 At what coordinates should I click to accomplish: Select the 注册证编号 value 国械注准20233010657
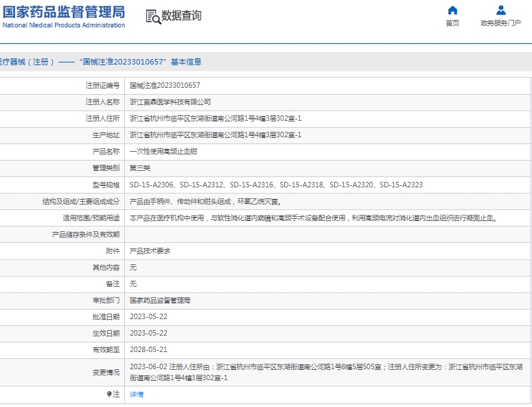165,86
